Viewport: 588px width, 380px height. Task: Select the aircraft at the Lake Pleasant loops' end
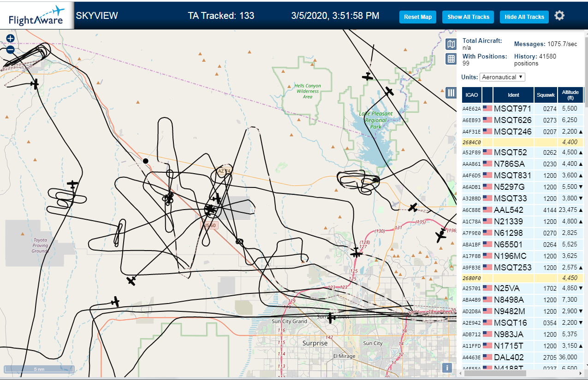pos(375,179)
